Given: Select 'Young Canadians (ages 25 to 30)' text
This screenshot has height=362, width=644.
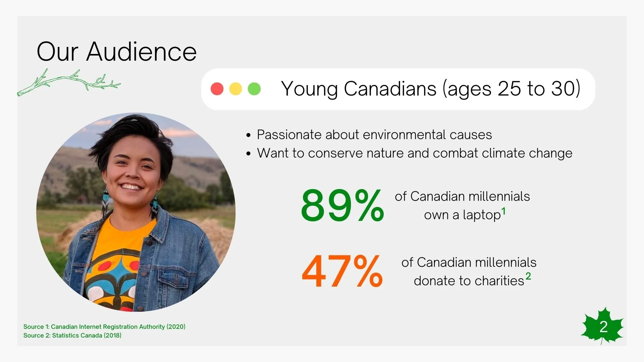Looking at the screenshot, I should point(431,89).
